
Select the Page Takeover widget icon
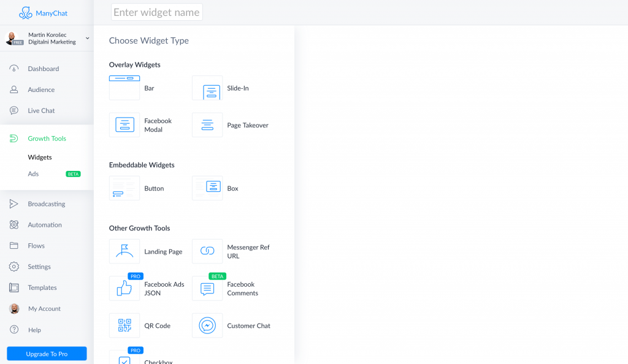[x=207, y=125]
